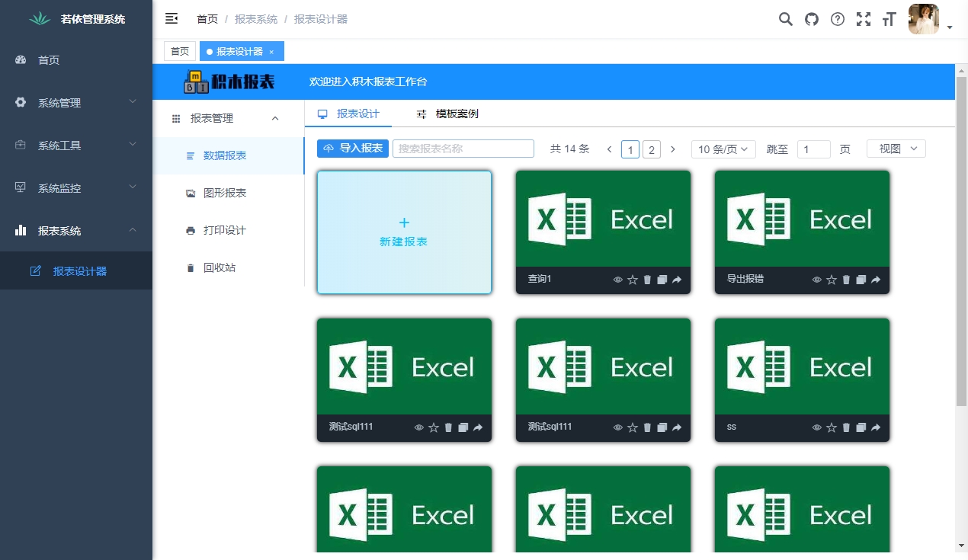Share the 导出报错 report

tap(876, 280)
